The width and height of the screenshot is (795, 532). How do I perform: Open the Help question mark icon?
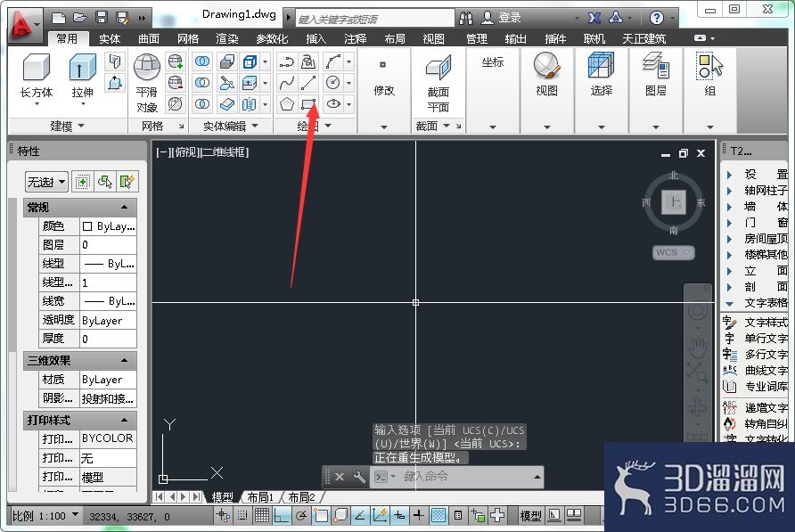tap(657, 18)
